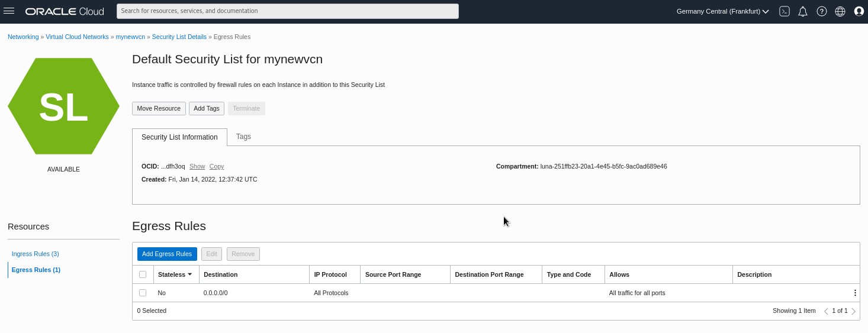Viewport: 868px width, 333px height.
Task: Open the user profile icon
Action: [x=859, y=11]
